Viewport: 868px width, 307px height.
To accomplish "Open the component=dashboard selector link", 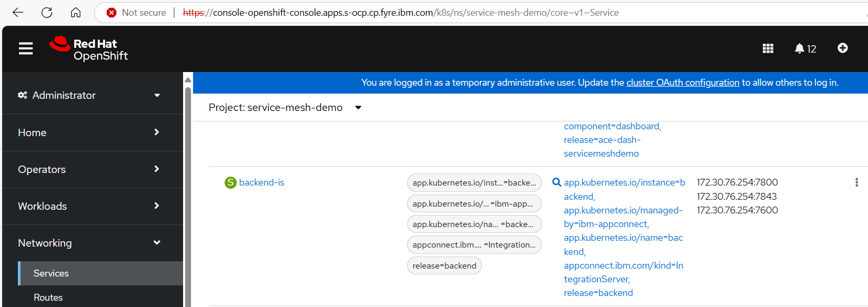I will tap(612, 126).
